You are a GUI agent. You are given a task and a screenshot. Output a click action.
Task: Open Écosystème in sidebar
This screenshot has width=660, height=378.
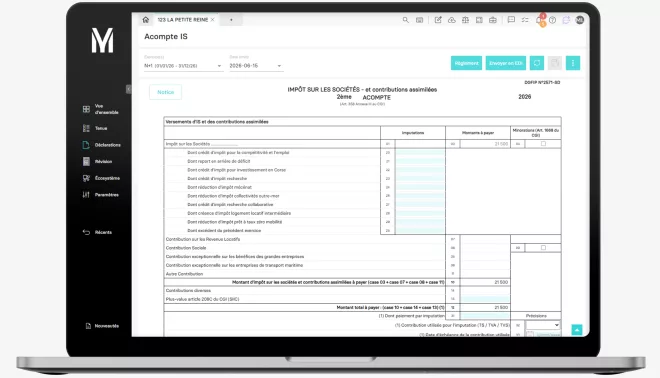[x=101, y=178]
